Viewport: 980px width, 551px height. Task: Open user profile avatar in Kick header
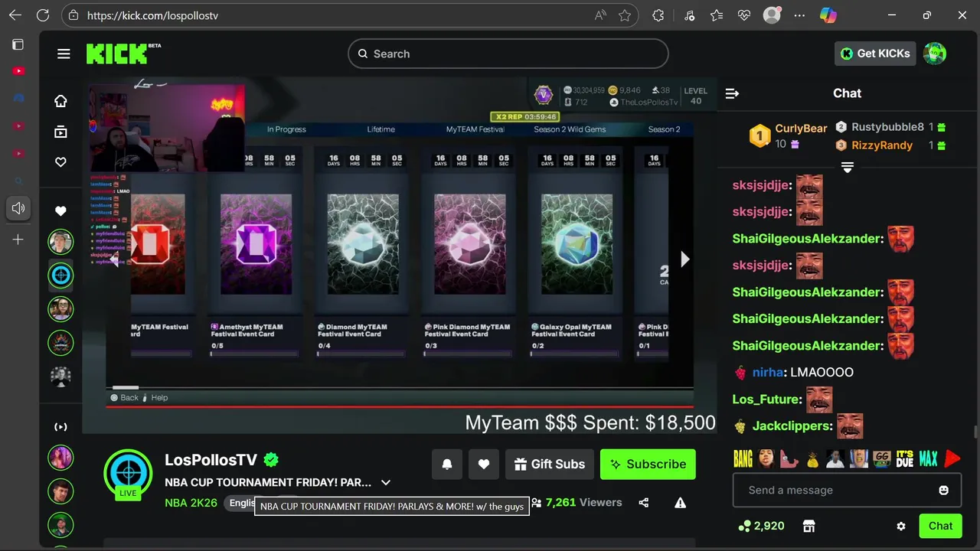coord(935,54)
